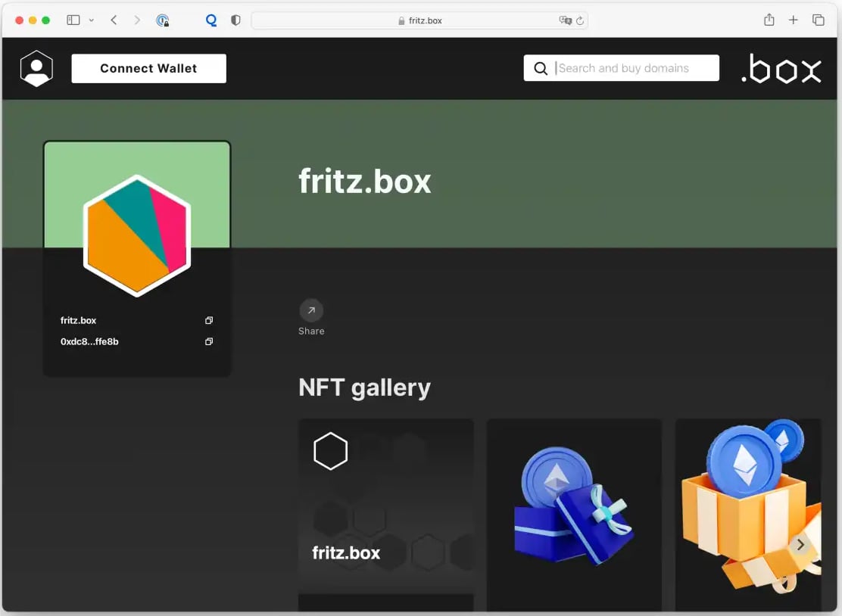This screenshot has width=842, height=616.
Task: Open Safari Share menu
Action: tap(769, 20)
